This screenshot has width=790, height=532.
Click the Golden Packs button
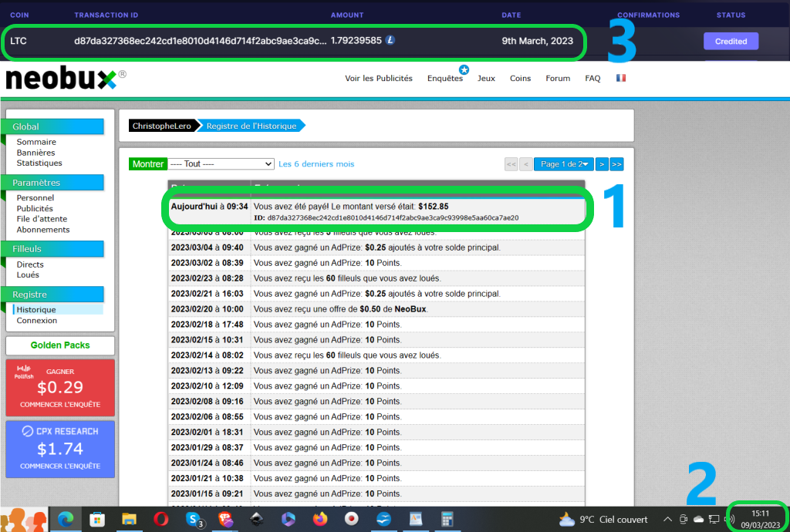coord(60,345)
